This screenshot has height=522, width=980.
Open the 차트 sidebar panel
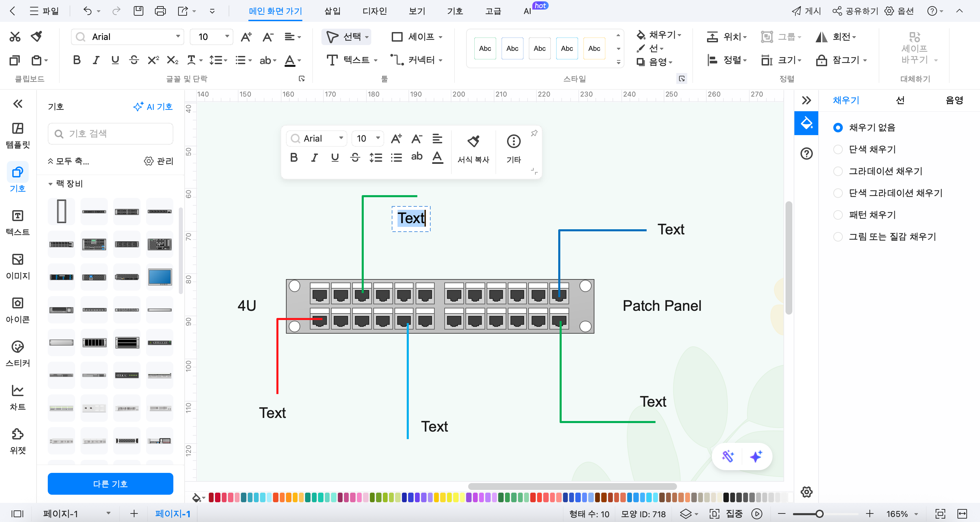(x=17, y=397)
